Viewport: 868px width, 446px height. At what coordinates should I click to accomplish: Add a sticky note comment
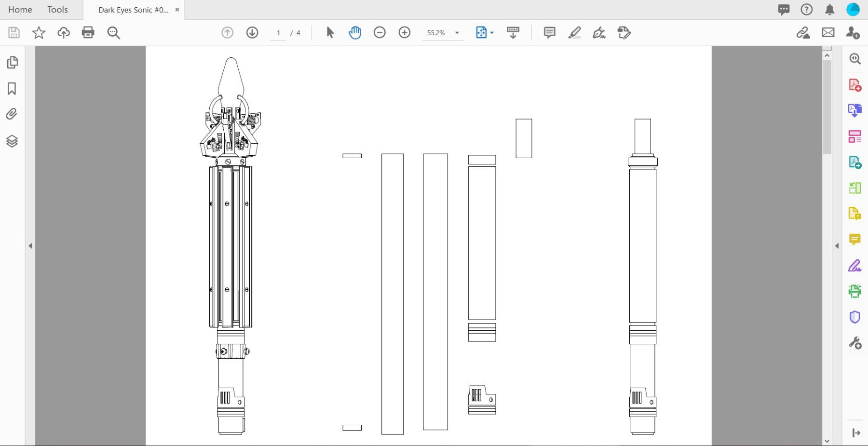pos(549,33)
